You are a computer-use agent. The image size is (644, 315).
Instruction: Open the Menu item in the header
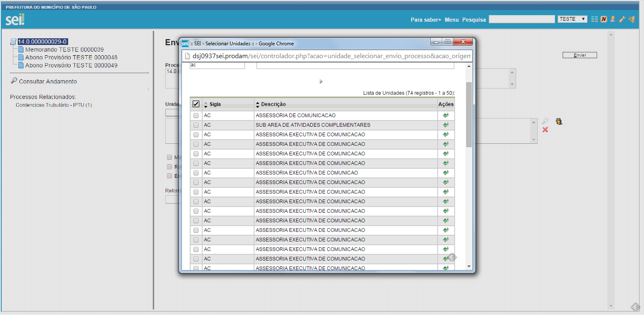click(452, 20)
